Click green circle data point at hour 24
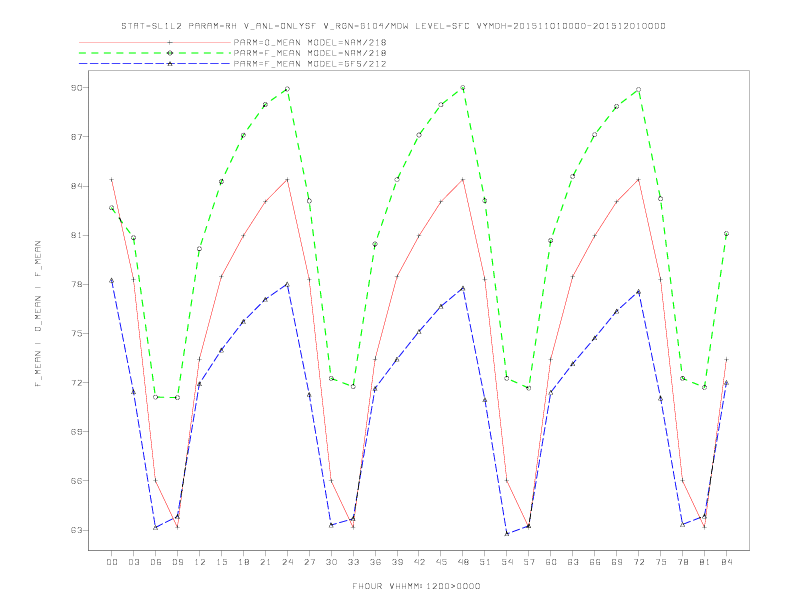 point(287,89)
